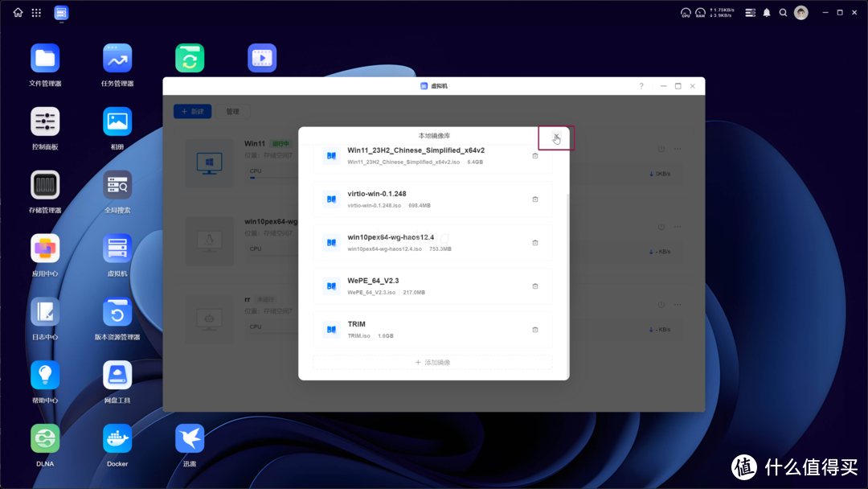Delete the TRIM image entry
This screenshot has height=489, width=868.
click(x=535, y=330)
